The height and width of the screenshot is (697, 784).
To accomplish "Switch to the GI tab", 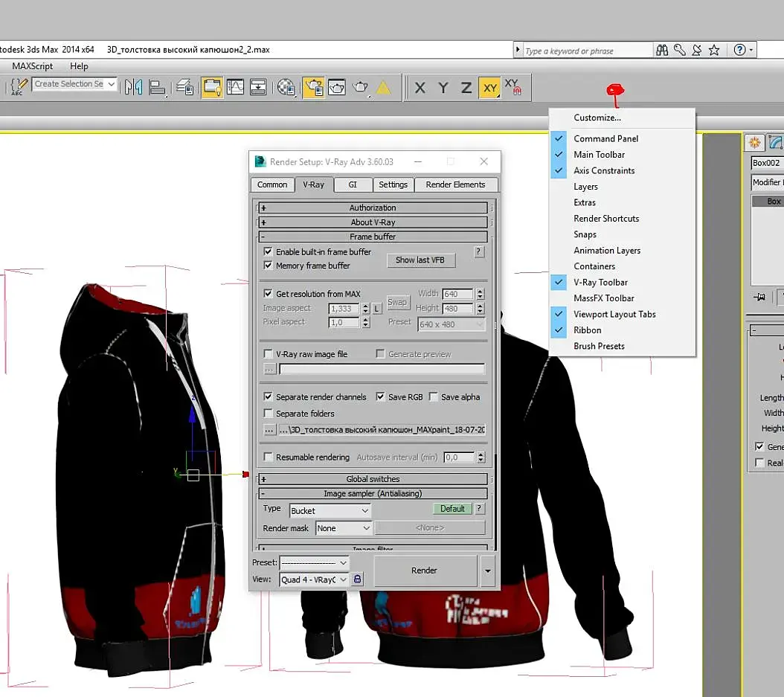I will click(x=353, y=184).
